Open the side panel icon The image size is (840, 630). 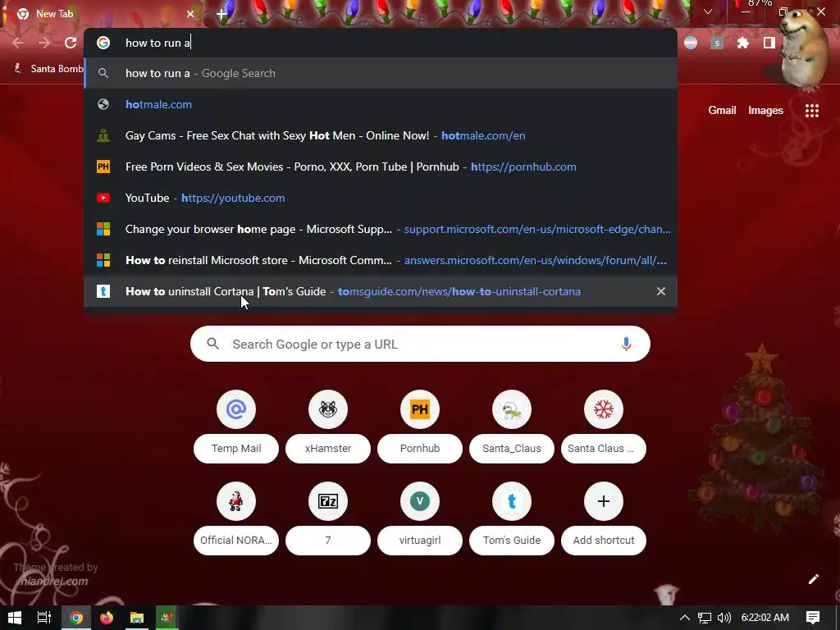tap(769, 43)
